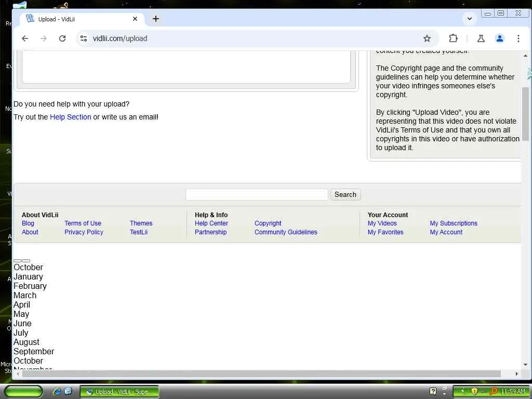
Task: Open the My Account link
Action: click(446, 232)
